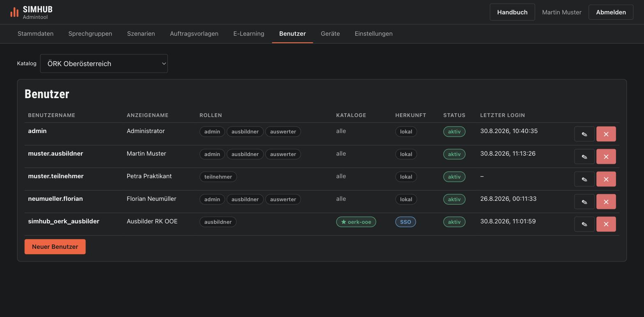644x317 pixels.
Task: Delete muster.ausbildner with red X button
Action: point(606,156)
